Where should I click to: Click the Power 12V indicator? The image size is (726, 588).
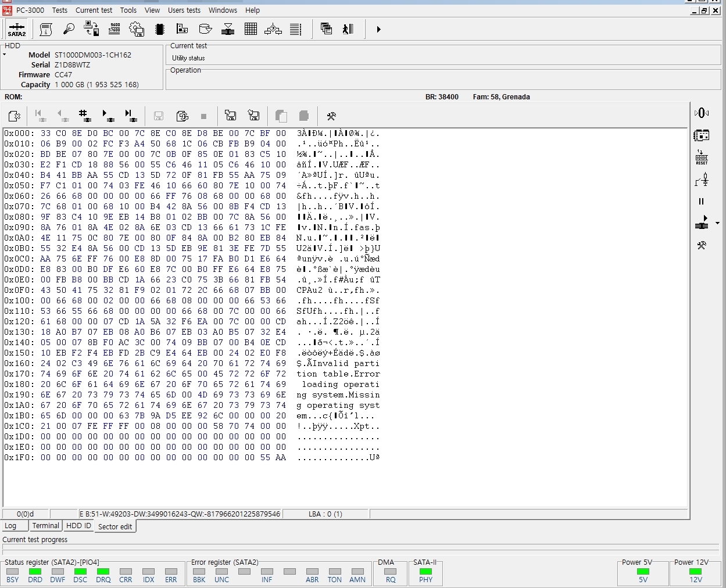pos(695,572)
